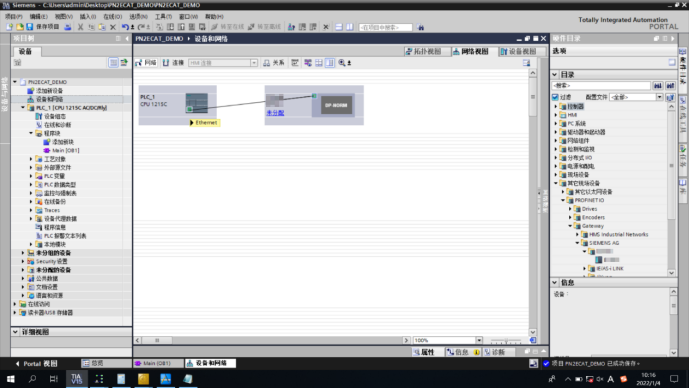This screenshot has height=388, width=690.
Task: Collapse the PROFINET IO catalog folder
Action: coord(563,200)
